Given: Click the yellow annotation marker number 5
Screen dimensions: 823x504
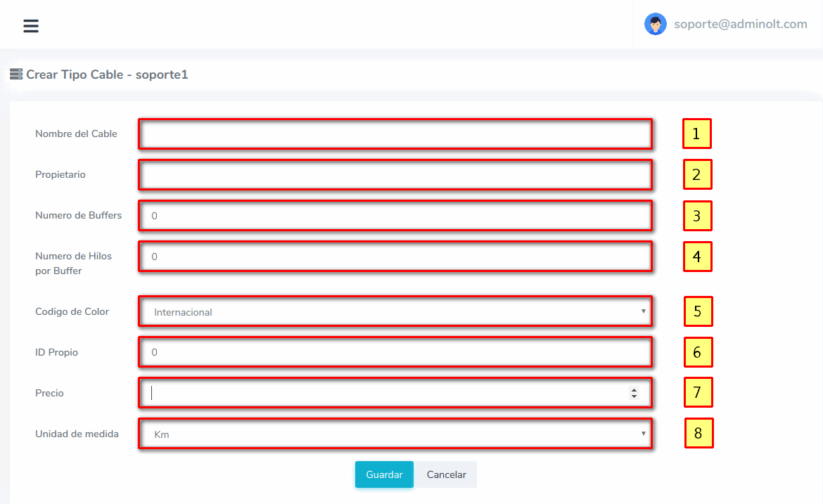Looking at the screenshot, I should [698, 311].
